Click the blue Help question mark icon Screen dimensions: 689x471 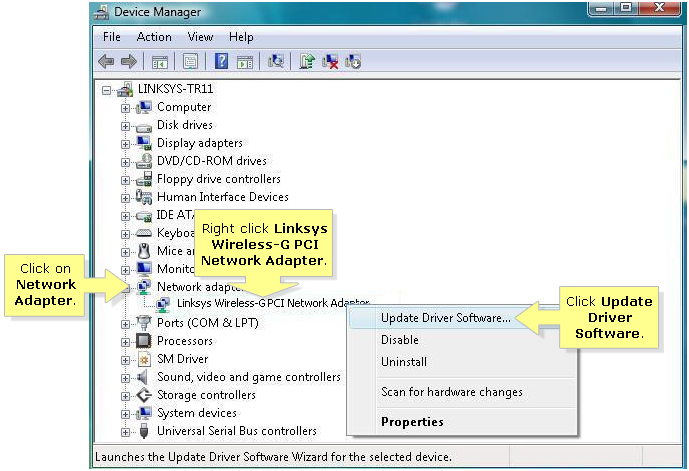tap(221, 61)
